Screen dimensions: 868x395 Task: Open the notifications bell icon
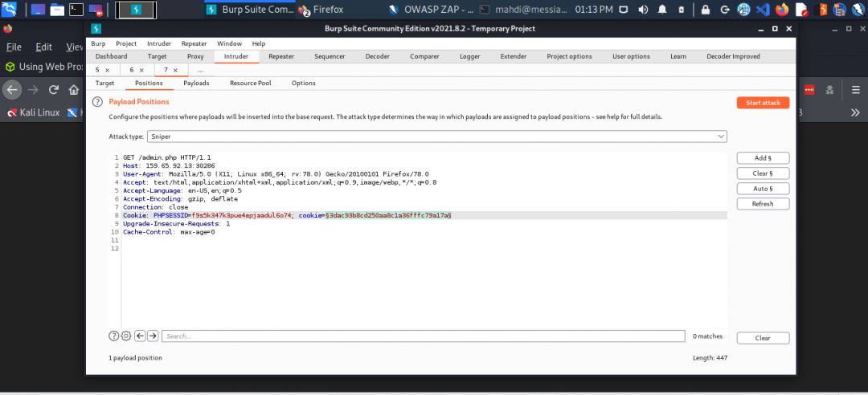click(x=662, y=10)
